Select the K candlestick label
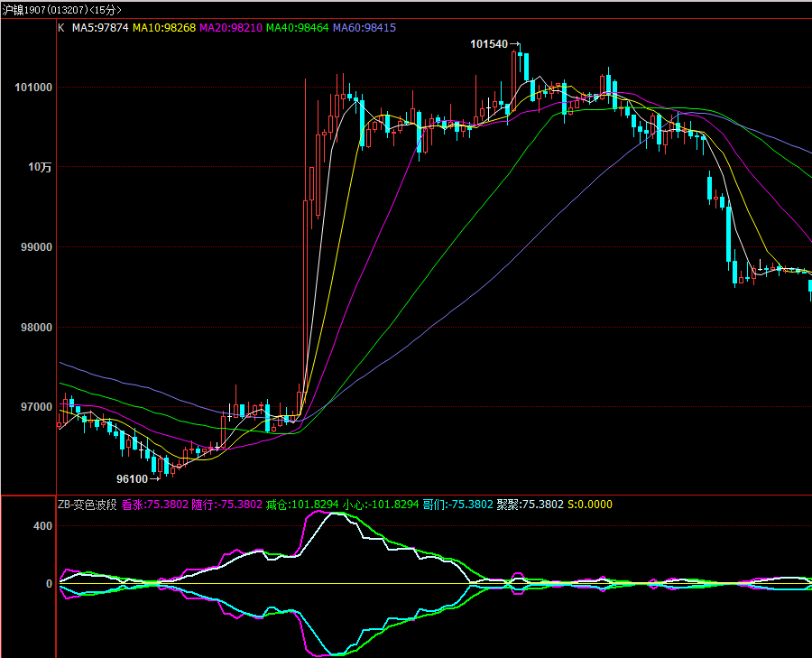Image resolution: width=812 pixels, height=658 pixels. 61,28
